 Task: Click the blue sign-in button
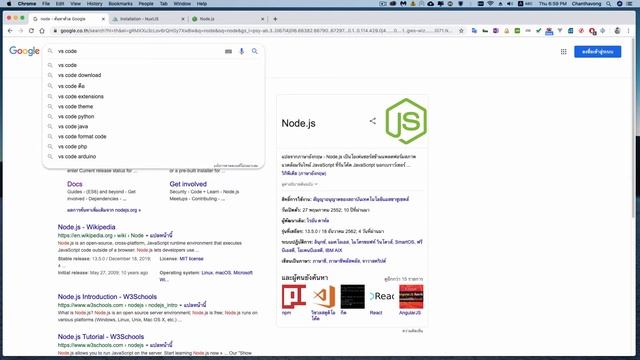point(598,51)
